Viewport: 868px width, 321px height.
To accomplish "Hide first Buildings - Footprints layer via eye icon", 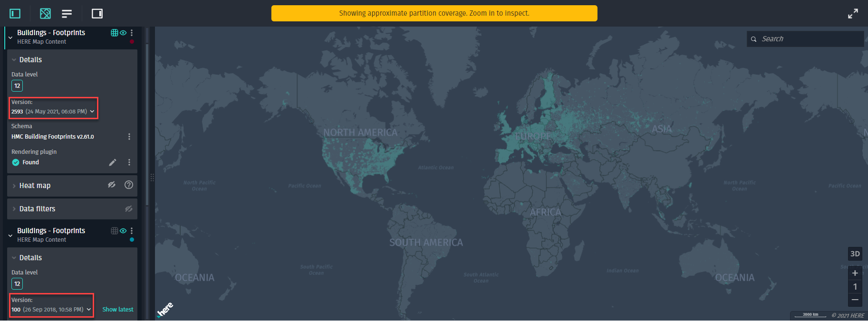I will [x=123, y=33].
